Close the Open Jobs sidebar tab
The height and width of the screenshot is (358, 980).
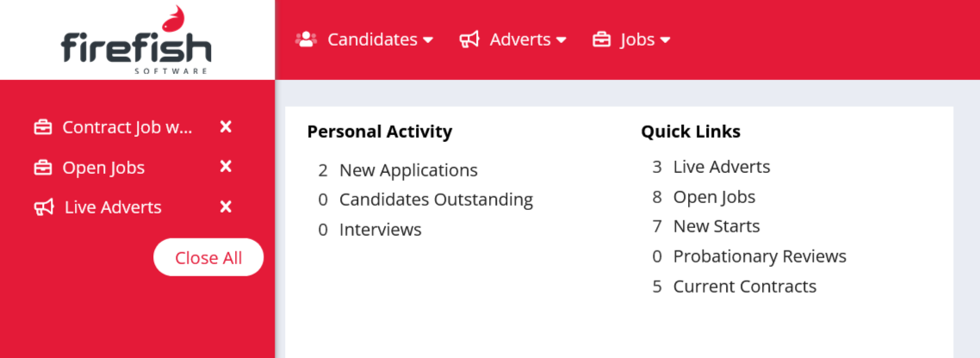pyautogui.click(x=226, y=167)
